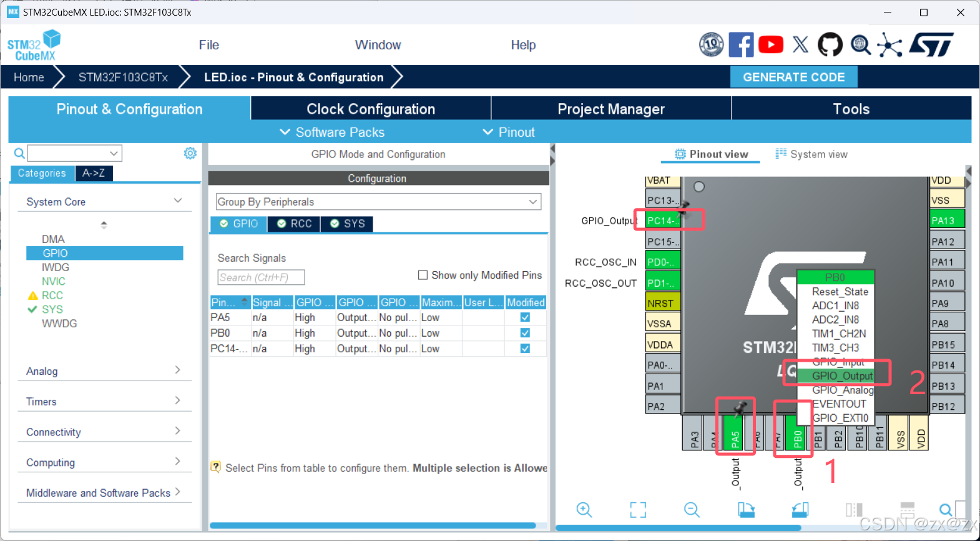This screenshot has width=980, height=541.
Task: Open the ST 10 years anniversary badge icon
Action: point(711,44)
